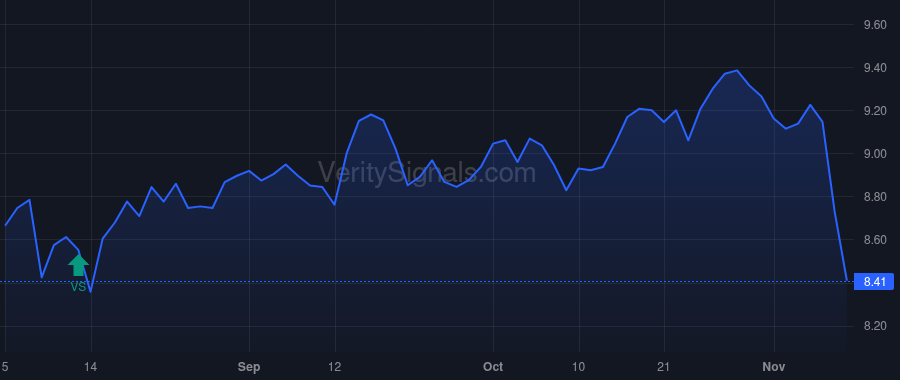
Task: Click the 9.60 price axis label
Action: 875,25
